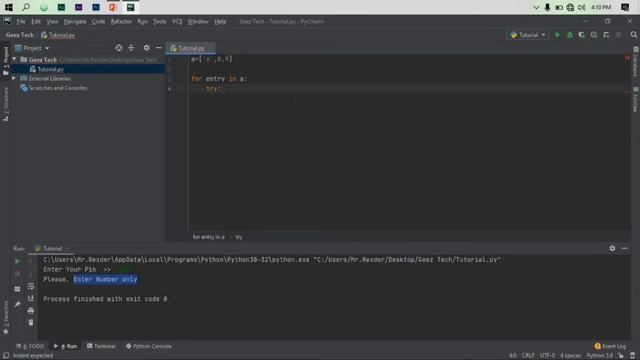640x360 pixels.
Task: Open the Navigate menu
Action: [75, 22]
